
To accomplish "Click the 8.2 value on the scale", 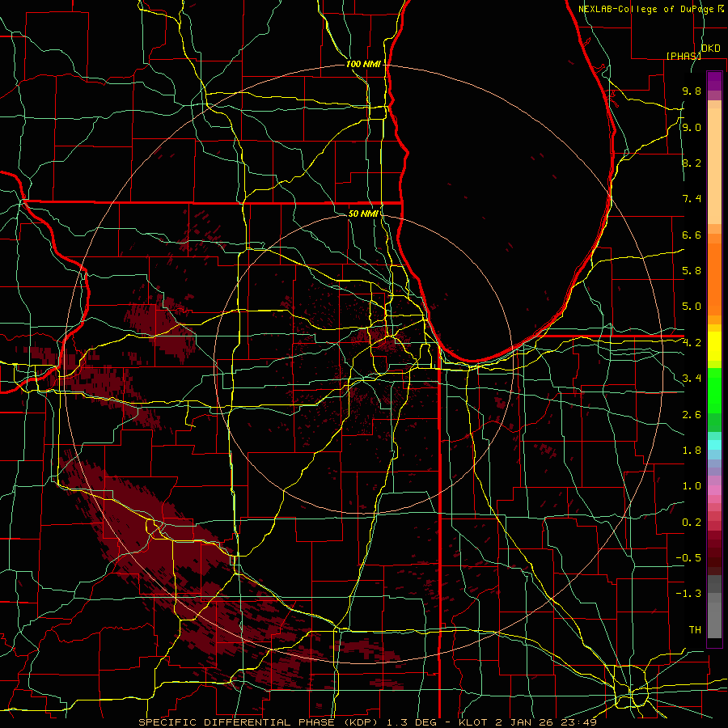I will (x=692, y=163).
